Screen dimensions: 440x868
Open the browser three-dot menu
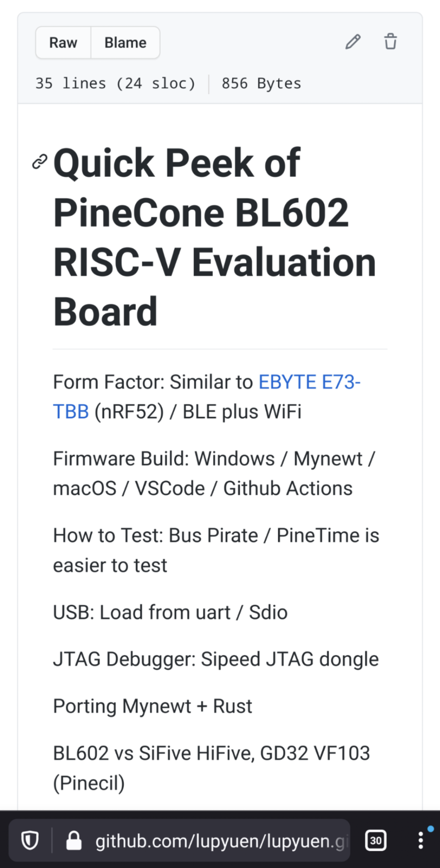coord(421,841)
